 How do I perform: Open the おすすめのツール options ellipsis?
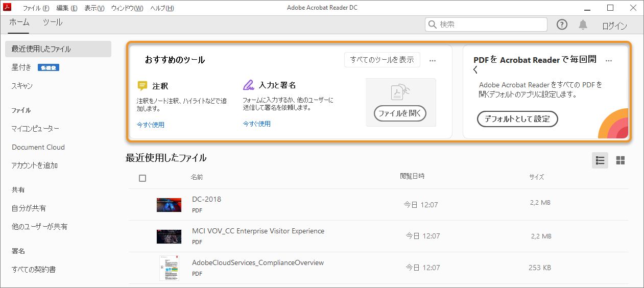[433, 60]
